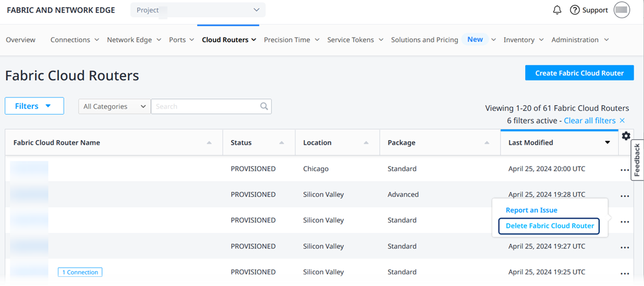Image resolution: width=644 pixels, height=286 pixels.
Task: Open actions menu for Chicago router row
Action: pos(625,169)
